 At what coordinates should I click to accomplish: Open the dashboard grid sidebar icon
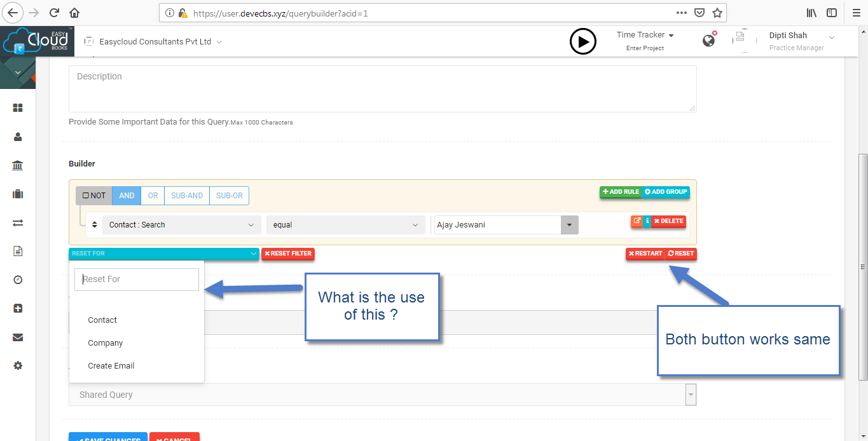click(x=18, y=108)
